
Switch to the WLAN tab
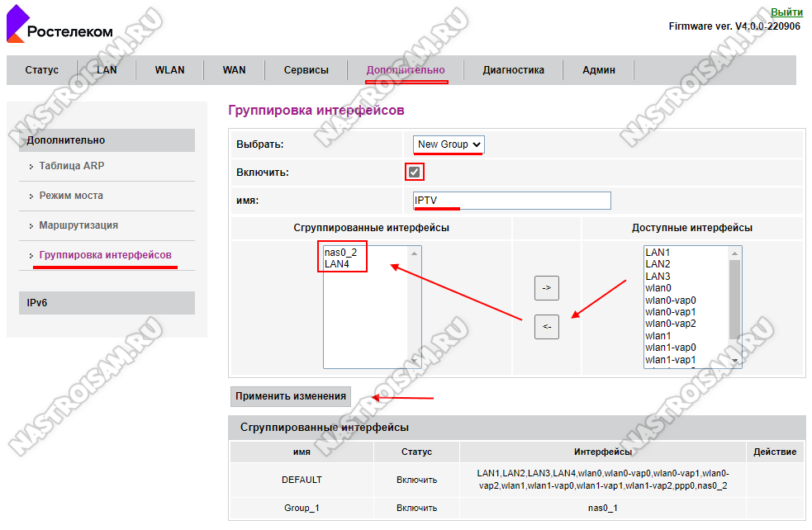tap(169, 70)
